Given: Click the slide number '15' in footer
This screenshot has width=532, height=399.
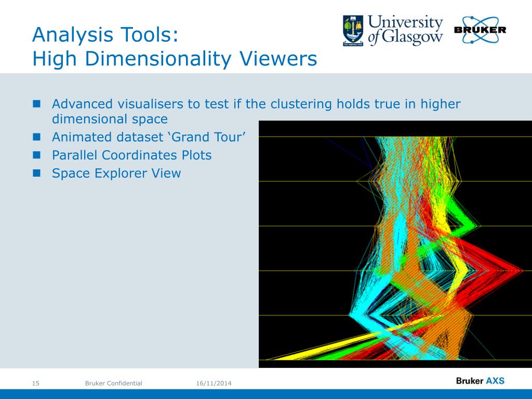Looking at the screenshot, I should (x=36, y=383).
